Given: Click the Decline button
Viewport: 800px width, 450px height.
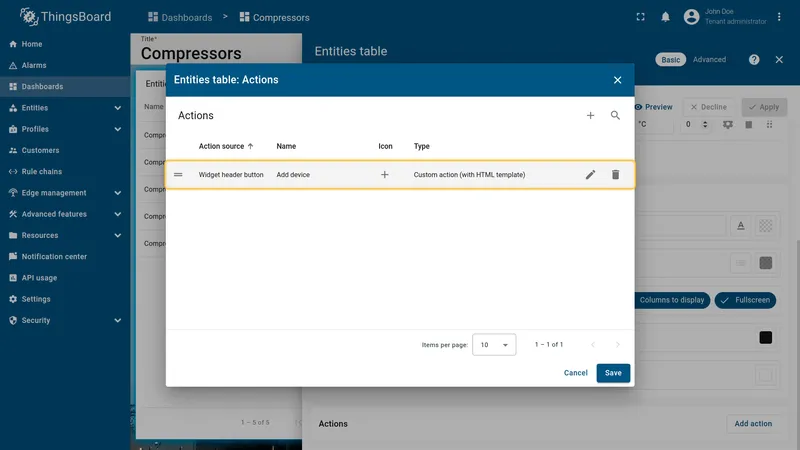Looking at the screenshot, I should coord(708,107).
